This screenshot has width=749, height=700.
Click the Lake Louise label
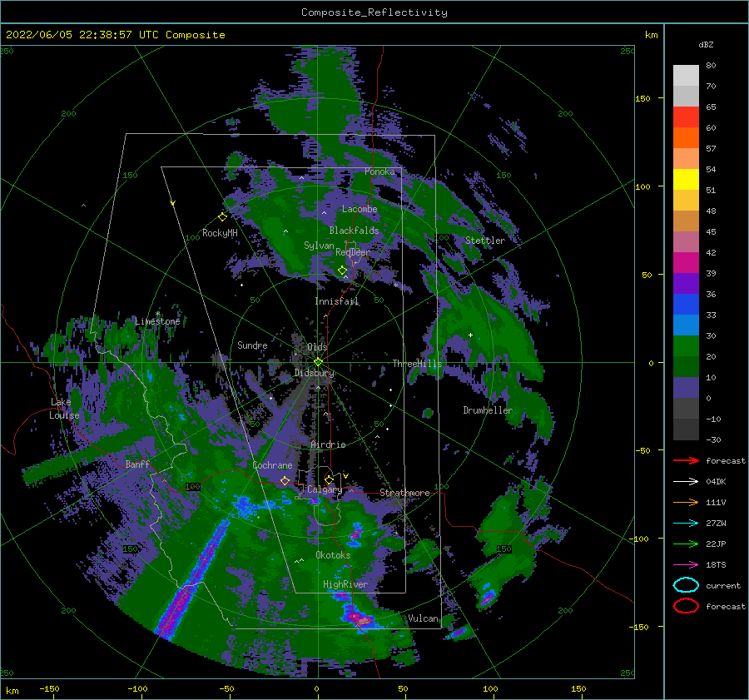pos(64,409)
